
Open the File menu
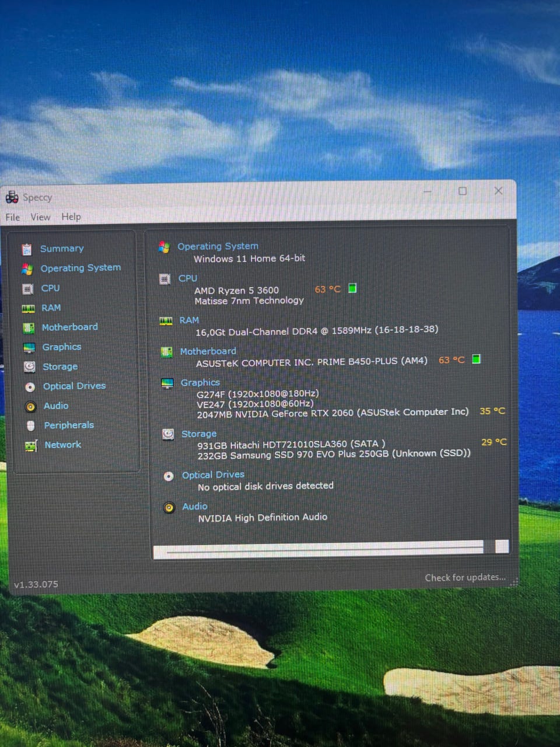click(13, 217)
